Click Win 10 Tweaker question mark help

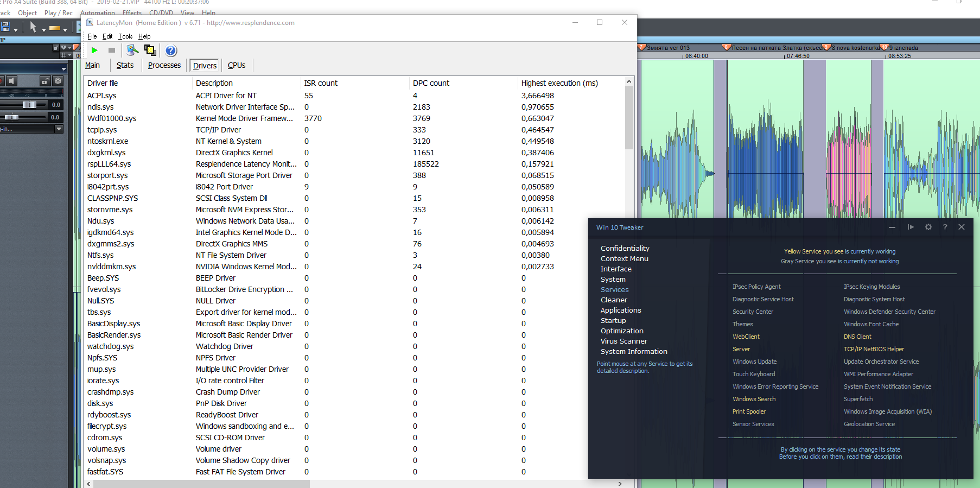945,227
